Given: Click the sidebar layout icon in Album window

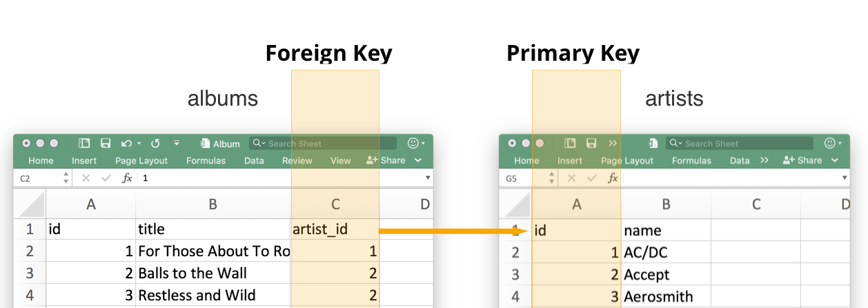Looking at the screenshot, I should click(84, 144).
